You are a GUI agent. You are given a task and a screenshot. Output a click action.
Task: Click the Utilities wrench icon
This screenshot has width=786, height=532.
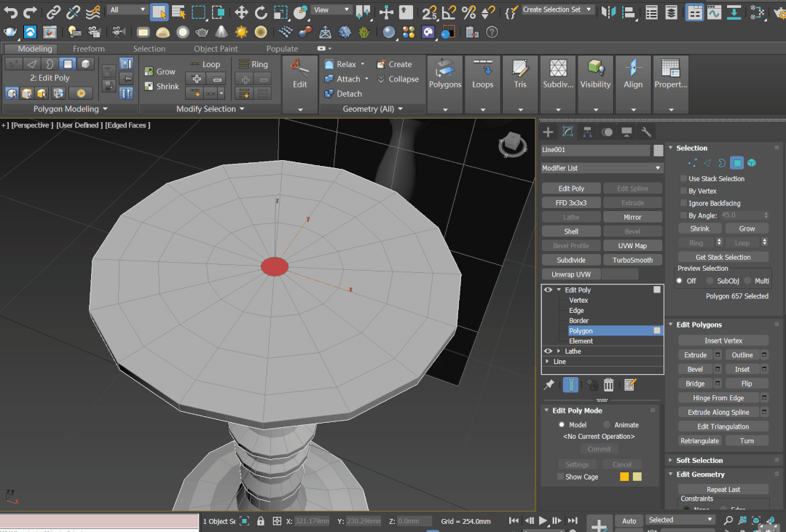coord(646,132)
